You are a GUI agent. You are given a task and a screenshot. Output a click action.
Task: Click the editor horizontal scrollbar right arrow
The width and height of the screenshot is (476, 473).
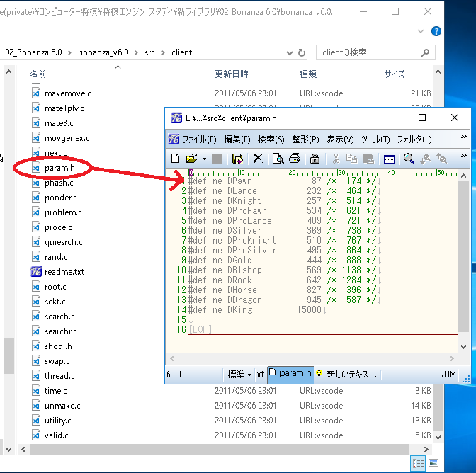tap(452, 358)
